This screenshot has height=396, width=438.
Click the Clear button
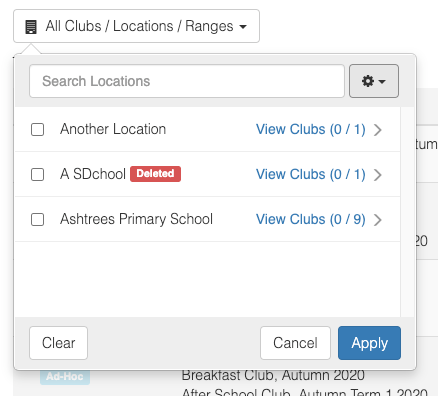coord(58,343)
